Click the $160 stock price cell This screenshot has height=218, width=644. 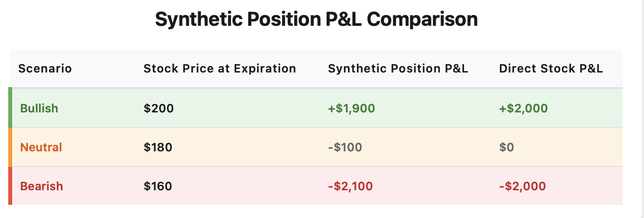coord(158,186)
